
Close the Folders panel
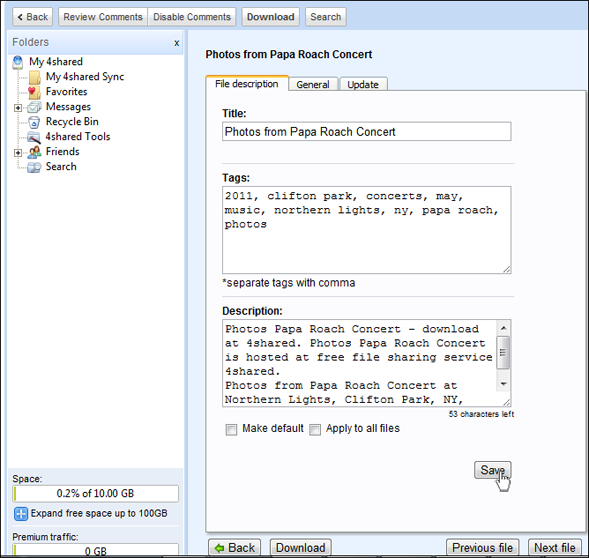coord(177,43)
